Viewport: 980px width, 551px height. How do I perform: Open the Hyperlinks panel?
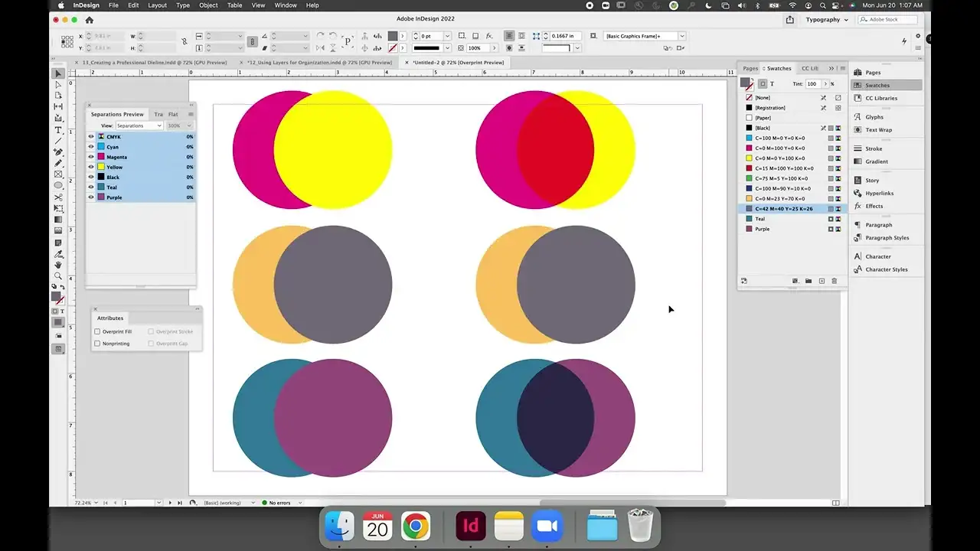879,194
